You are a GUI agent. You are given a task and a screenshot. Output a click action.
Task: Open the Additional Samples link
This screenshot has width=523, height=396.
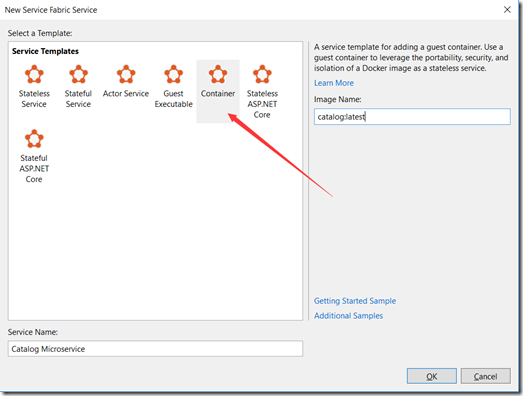click(348, 316)
